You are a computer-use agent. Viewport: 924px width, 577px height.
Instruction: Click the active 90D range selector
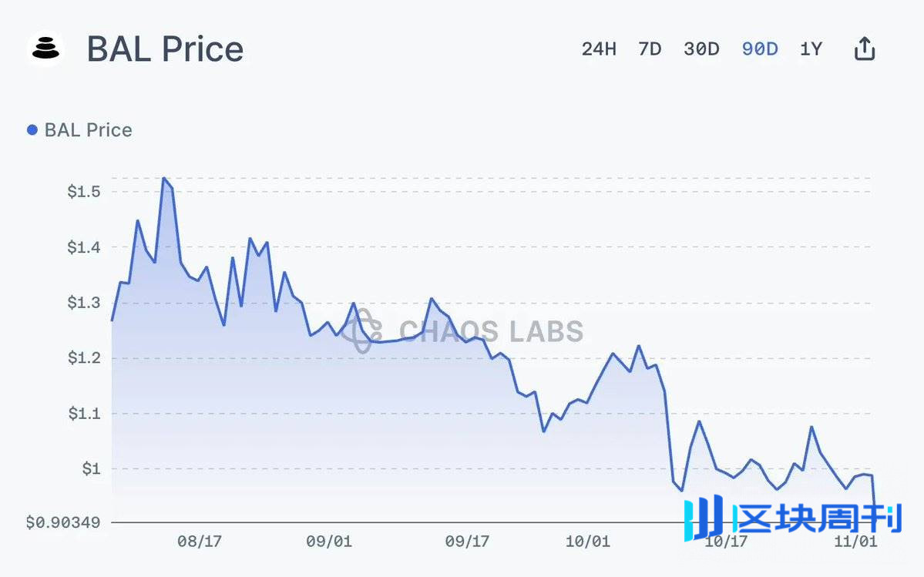(759, 48)
